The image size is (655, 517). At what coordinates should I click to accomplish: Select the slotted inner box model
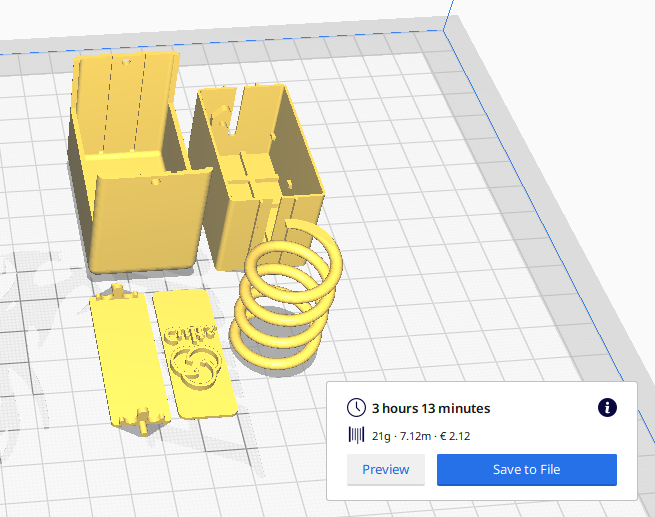[x=255, y=175]
